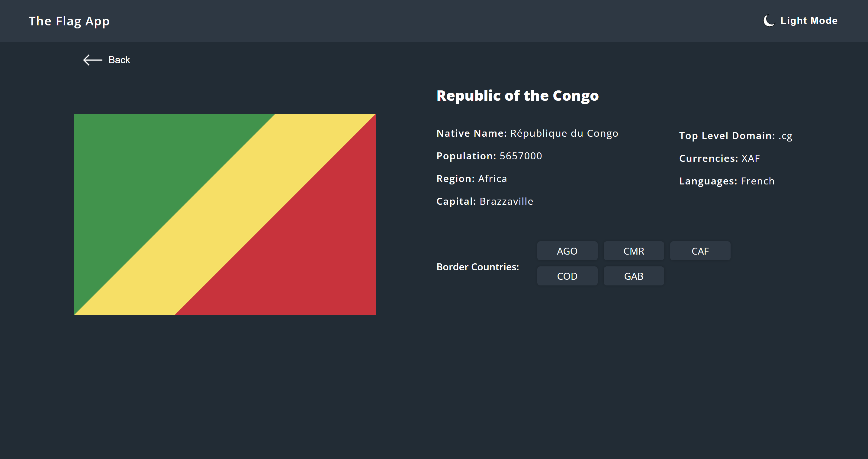868x459 pixels.
Task: Click the Region Africa line
Action: [471, 179]
